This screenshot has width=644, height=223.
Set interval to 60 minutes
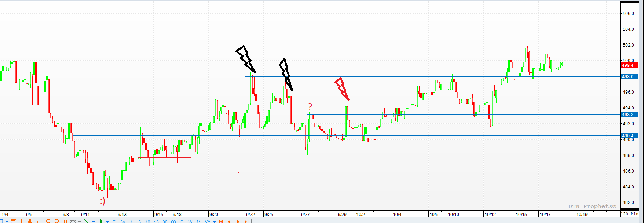[x=173, y=222]
